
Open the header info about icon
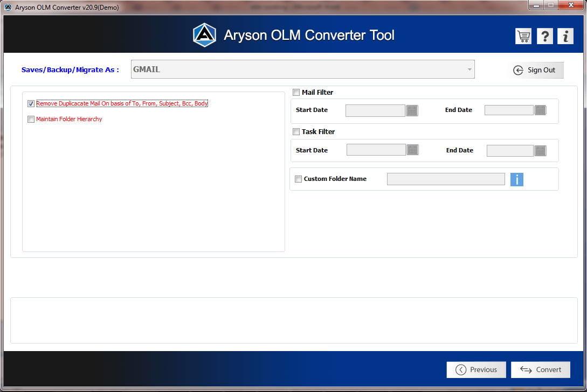point(565,36)
